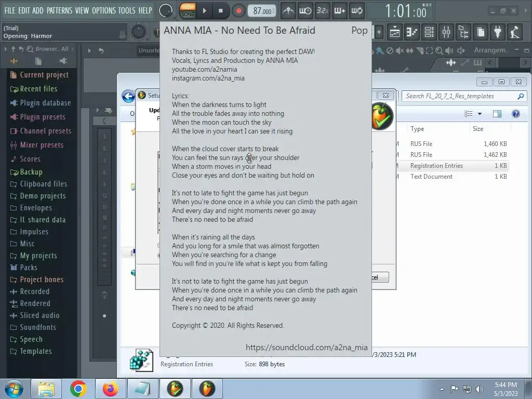The height and width of the screenshot is (399, 532).
Task: Expand Plugin database in browser
Action: tap(41, 103)
